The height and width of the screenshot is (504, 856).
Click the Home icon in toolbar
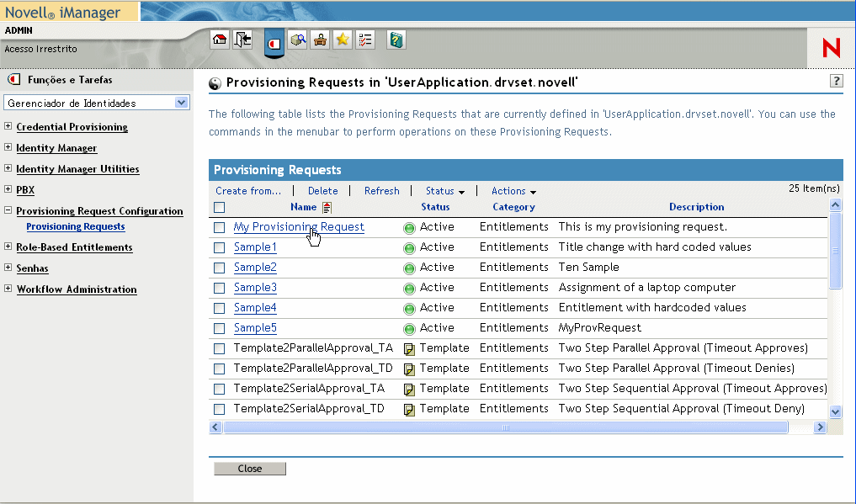click(x=220, y=40)
